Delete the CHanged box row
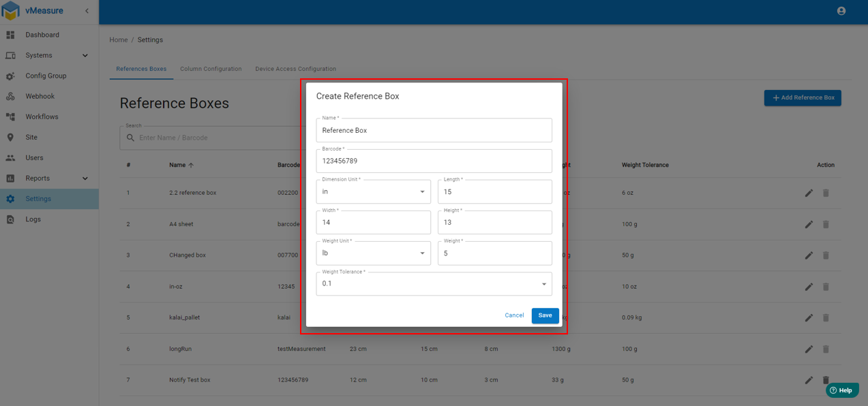 [826, 255]
